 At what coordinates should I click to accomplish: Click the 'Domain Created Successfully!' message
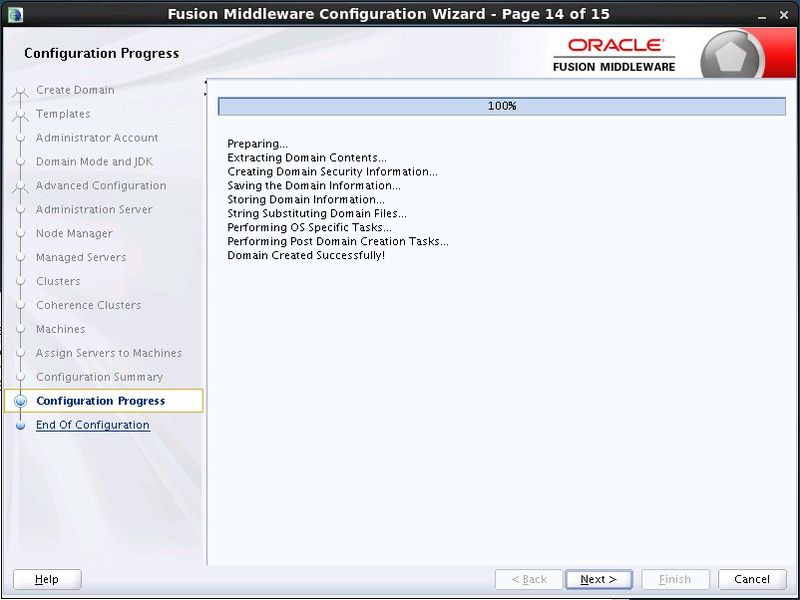pos(306,255)
